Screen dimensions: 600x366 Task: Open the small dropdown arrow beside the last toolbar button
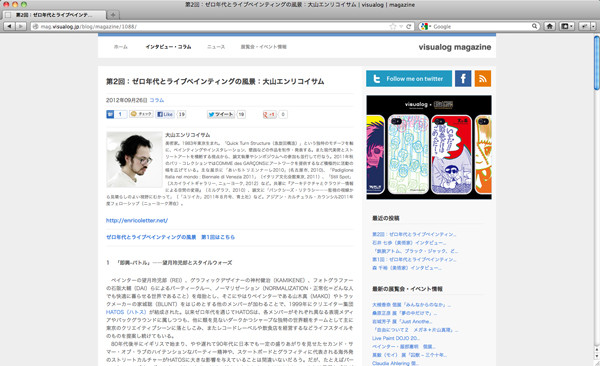point(593,26)
